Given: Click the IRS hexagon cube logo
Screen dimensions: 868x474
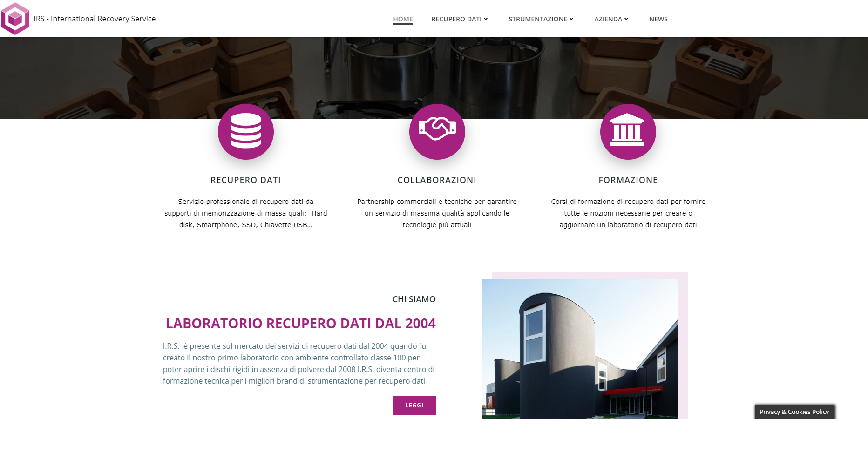Looking at the screenshot, I should 15,19.
